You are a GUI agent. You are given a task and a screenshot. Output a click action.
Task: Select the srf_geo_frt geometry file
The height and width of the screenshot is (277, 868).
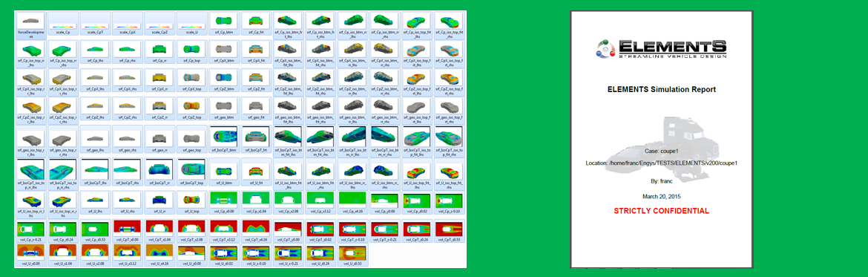(256, 108)
